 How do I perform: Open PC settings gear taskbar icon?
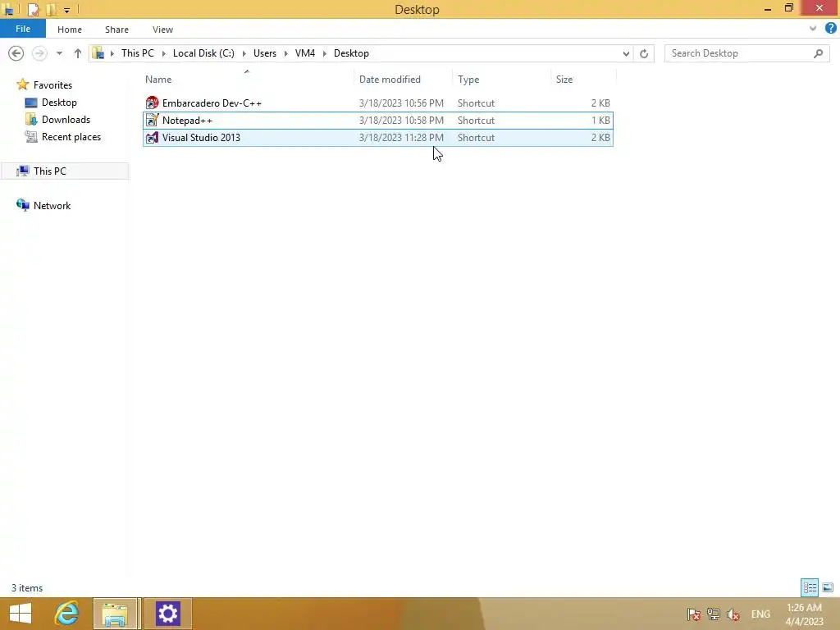tap(167, 614)
